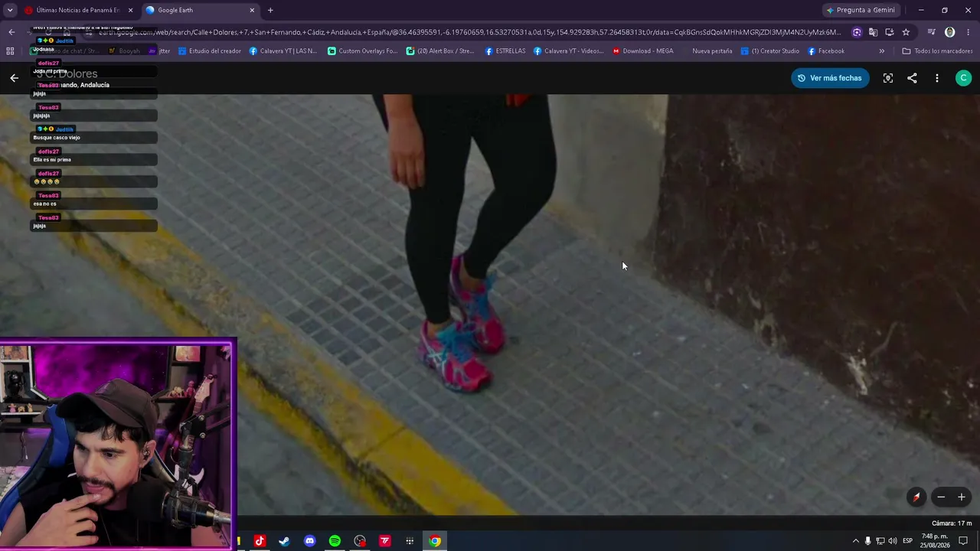Share this Google Earth view
The height and width of the screenshot is (551, 980).
[x=912, y=78]
